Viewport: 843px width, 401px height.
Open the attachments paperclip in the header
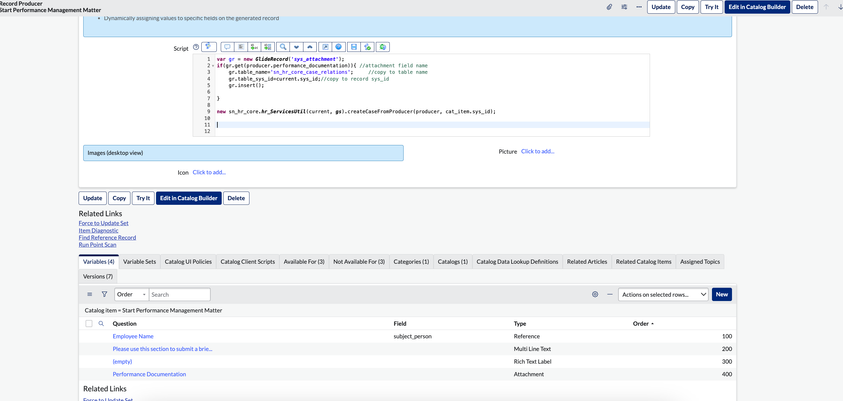pos(609,7)
